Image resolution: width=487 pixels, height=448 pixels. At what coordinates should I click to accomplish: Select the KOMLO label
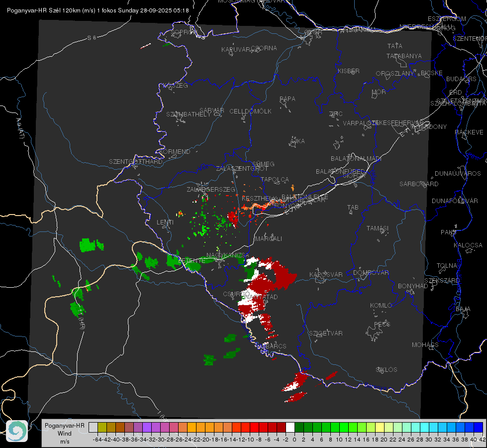381,306
